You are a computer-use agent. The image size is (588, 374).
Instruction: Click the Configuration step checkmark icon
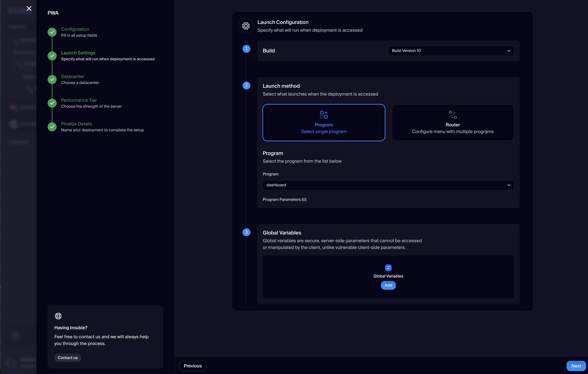[x=52, y=32]
